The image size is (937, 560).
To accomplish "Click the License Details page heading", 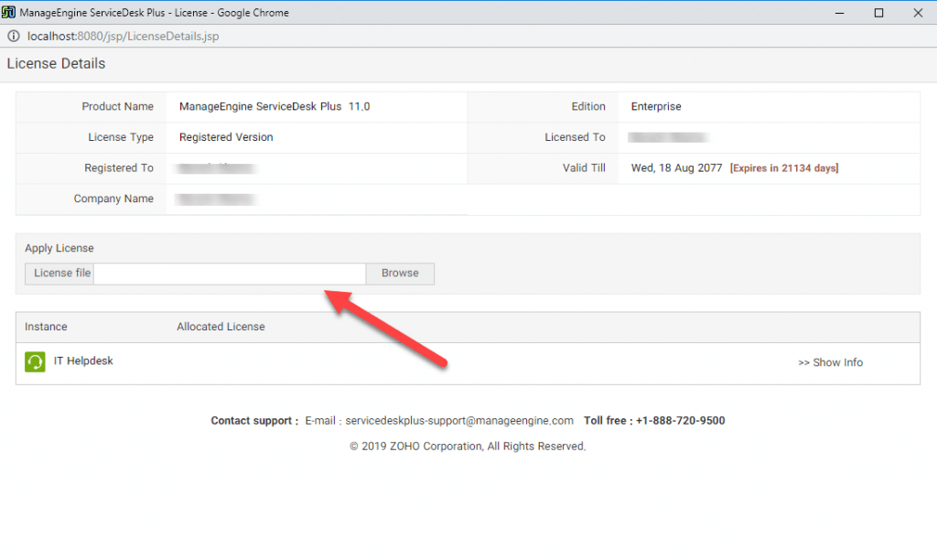I will point(56,63).
